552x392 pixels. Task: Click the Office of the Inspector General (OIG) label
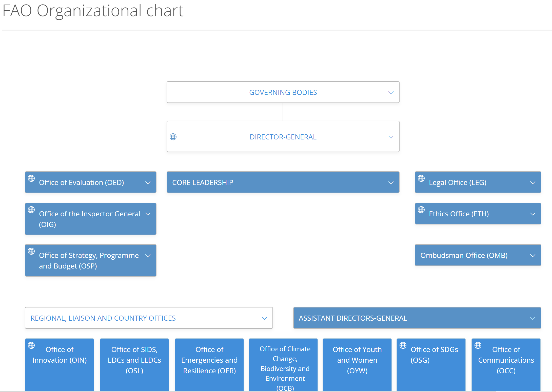pyautogui.click(x=90, y=219)
